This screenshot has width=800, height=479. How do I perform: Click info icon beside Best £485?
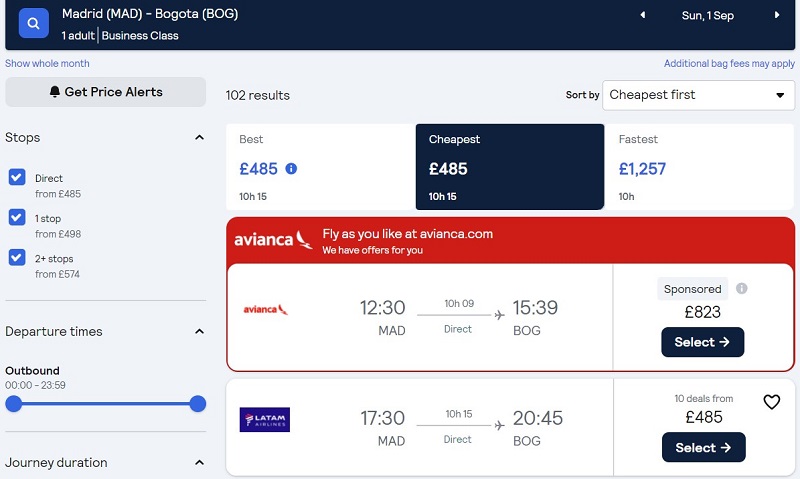coord(291,168)
